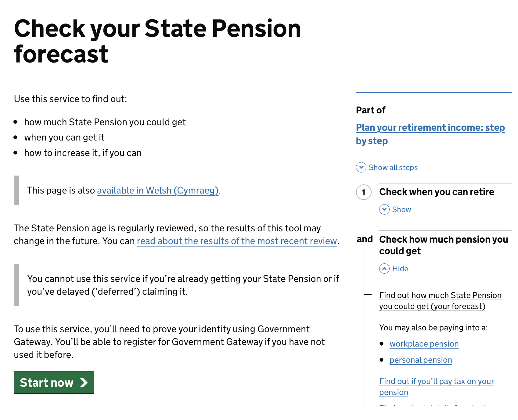This screenshot has width=518, height=420.
Task: Open the workplace pension link
Action: pos(424,344)
